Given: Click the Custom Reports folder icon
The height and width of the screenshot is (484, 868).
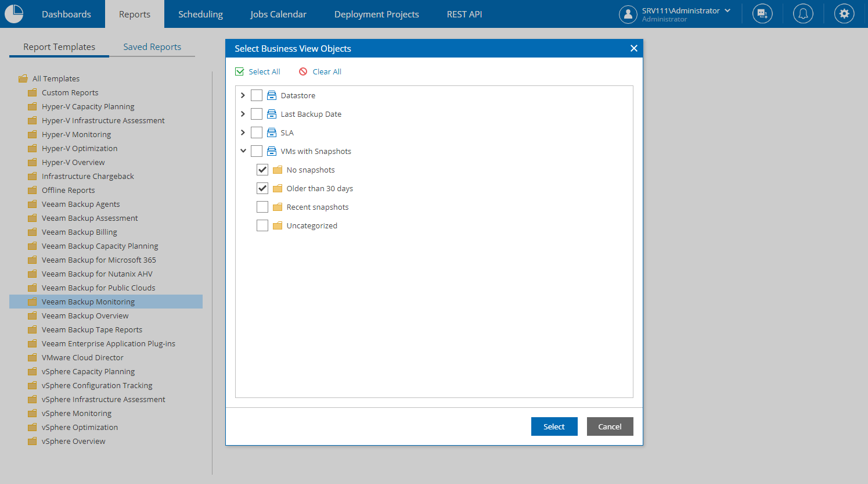Looking at the screenshot, I should 33,92.
